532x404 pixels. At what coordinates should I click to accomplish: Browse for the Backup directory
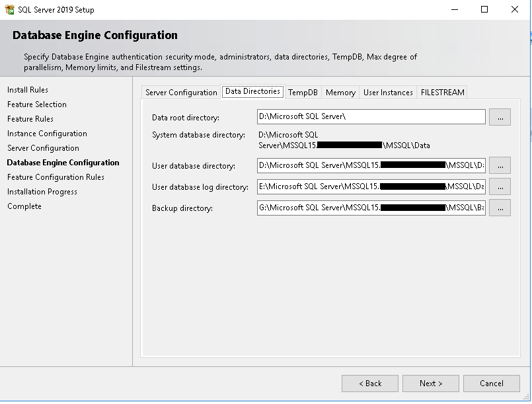coord(500,208)
